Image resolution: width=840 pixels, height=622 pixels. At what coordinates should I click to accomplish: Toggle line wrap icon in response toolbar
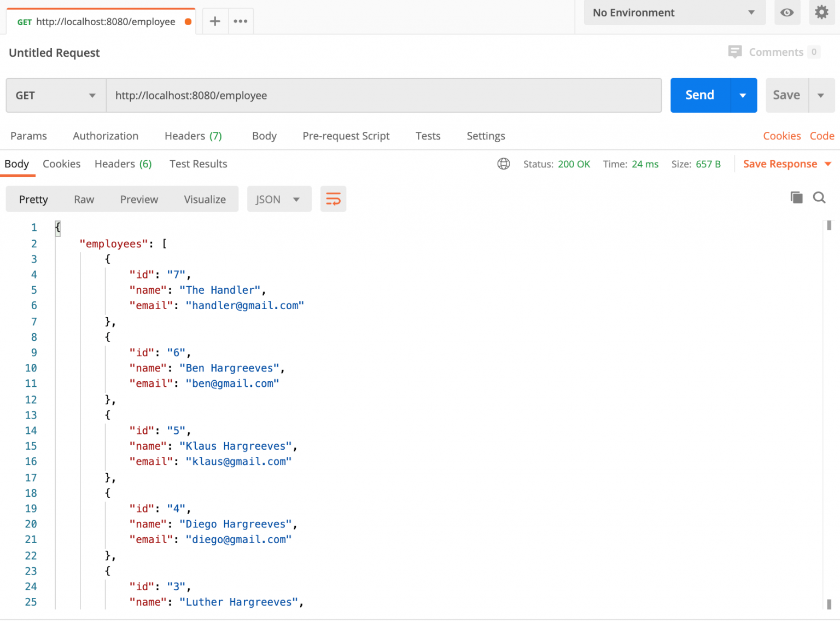(x=333, y=199)
